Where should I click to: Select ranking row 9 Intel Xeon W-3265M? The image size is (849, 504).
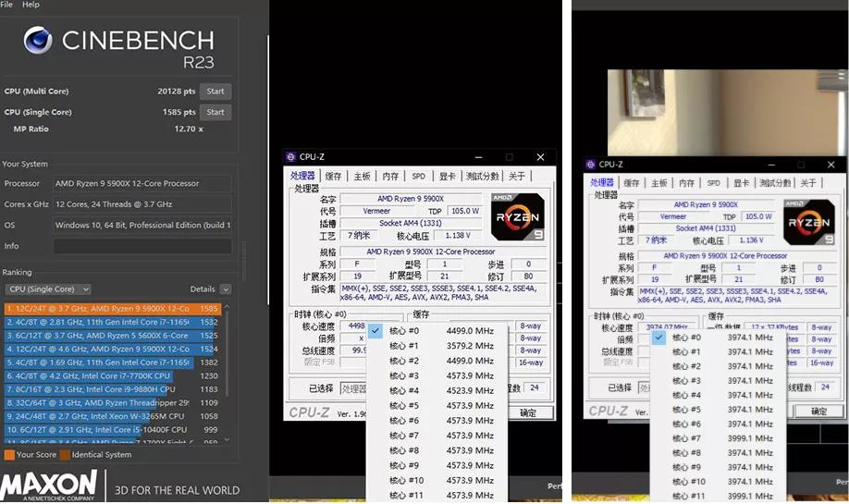tap(112, 416)
